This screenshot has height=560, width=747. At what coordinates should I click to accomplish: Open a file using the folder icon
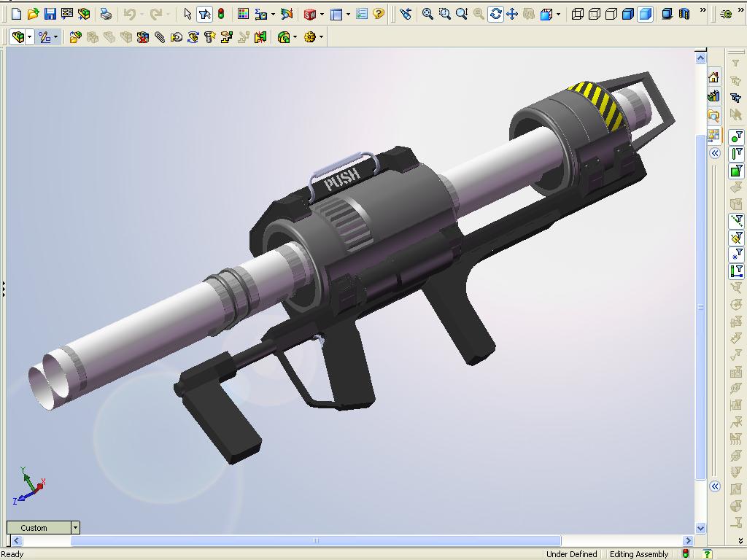(33, 14)
